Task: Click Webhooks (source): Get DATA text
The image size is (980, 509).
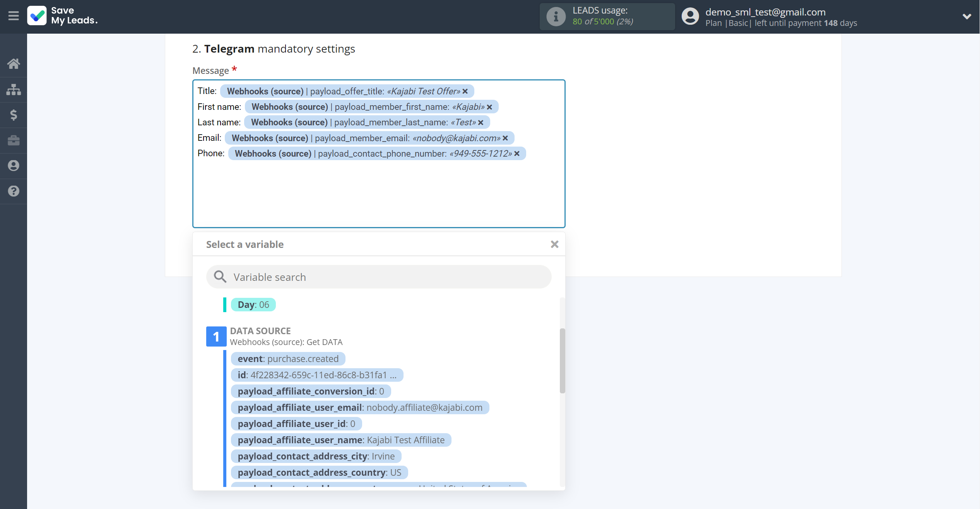Action: point(286,342)
